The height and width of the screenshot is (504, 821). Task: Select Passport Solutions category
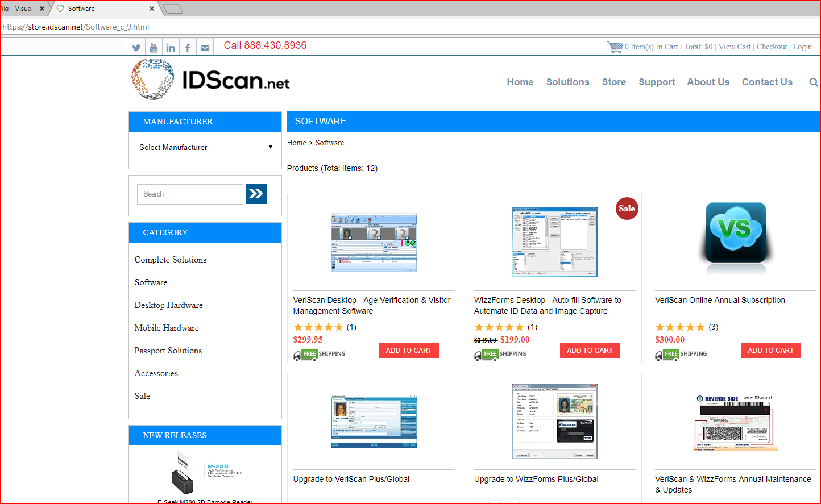[x=168, y=351]
